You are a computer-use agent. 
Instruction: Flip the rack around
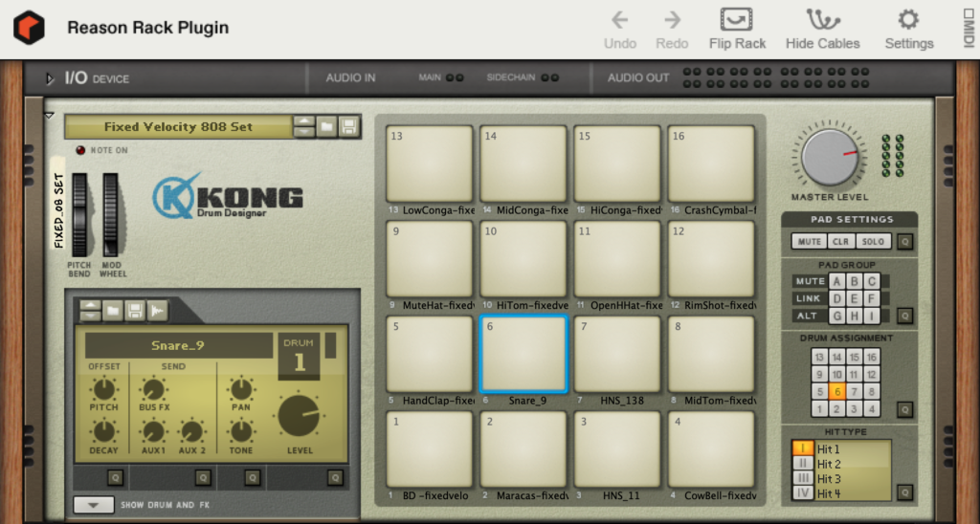click(x=737, y=30)
